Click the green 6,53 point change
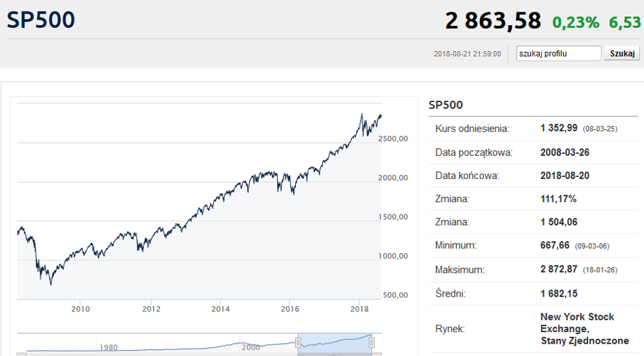Image resolution: width=644 pixels, height=356 pixels. click(x=625, y=22)
